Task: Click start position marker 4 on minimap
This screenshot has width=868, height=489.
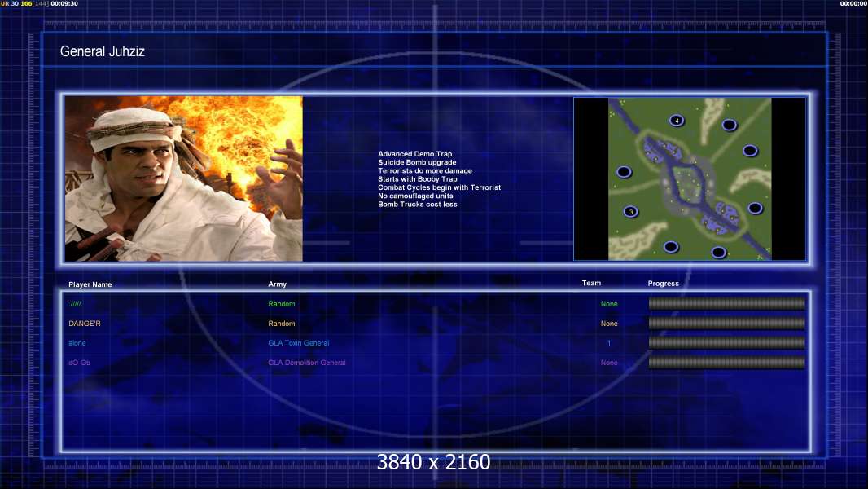Action: coord(677,120)
